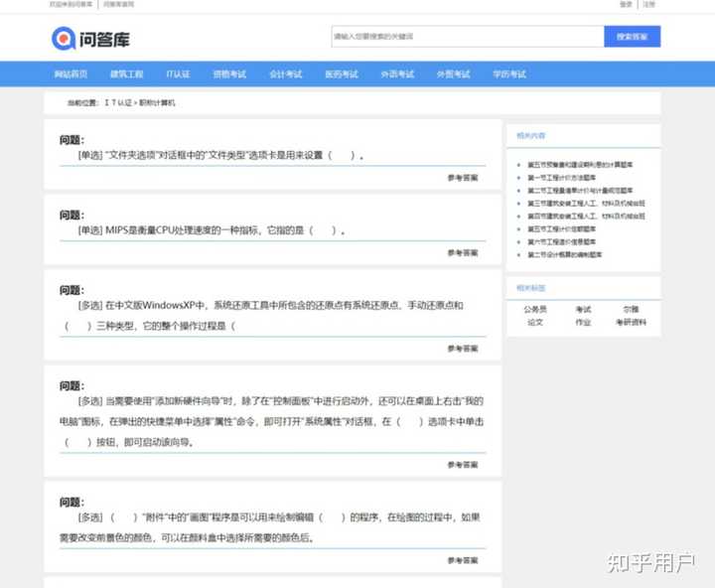Open the 网站首页 navigation item
715x588 pixels.
71,73
